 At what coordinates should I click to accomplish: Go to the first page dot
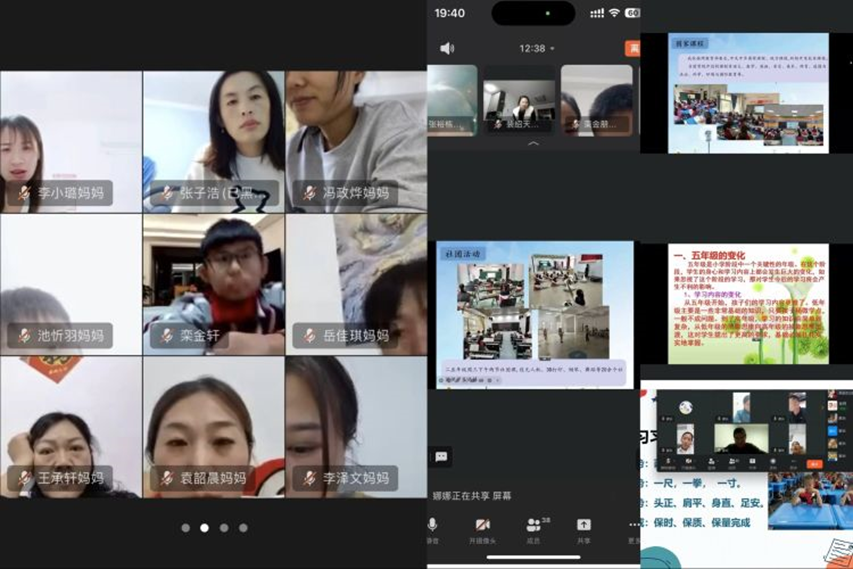pyautogui.click(x=185, y=527)
